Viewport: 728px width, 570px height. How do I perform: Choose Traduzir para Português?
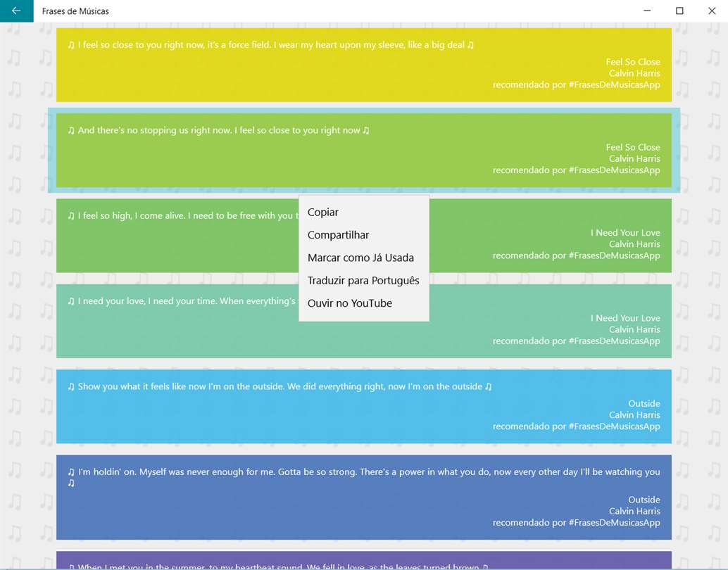coord(363,280)
